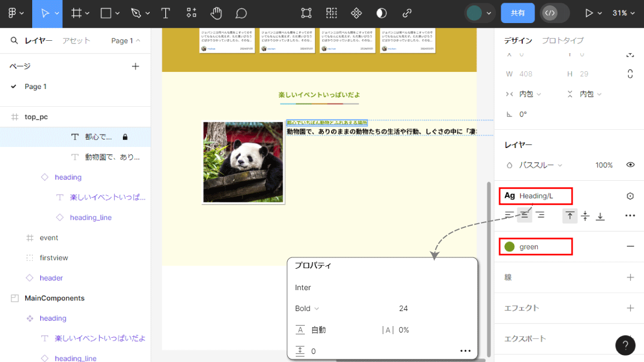This screenshot has width=644, height=362.
Task: Open zoom level 31% dropdown
Action: (x=623, y=13)
